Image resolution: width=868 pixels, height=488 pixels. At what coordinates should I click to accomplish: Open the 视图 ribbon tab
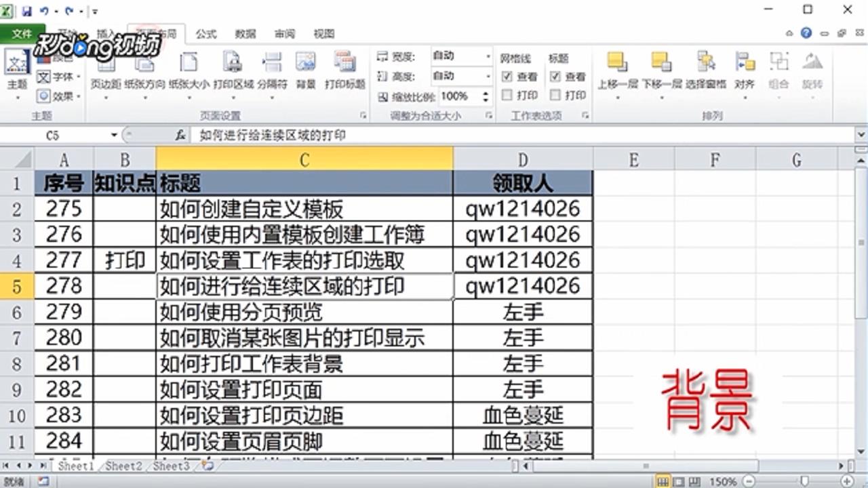[323, 34]
